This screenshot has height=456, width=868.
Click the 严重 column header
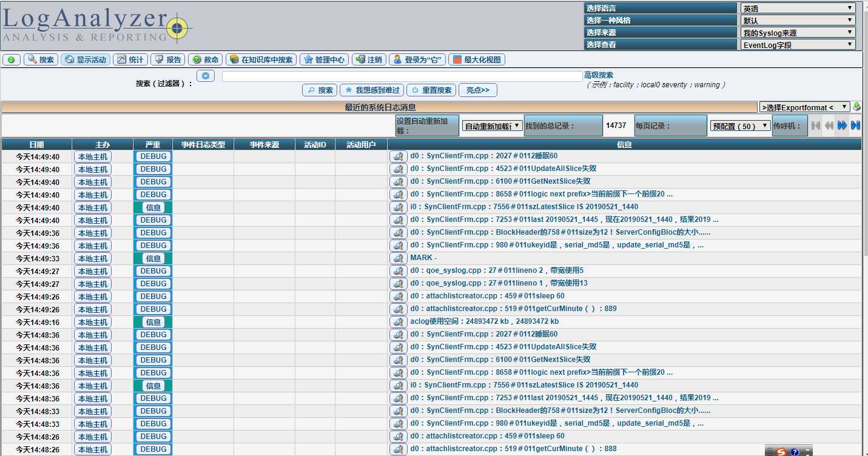[153, 144]
